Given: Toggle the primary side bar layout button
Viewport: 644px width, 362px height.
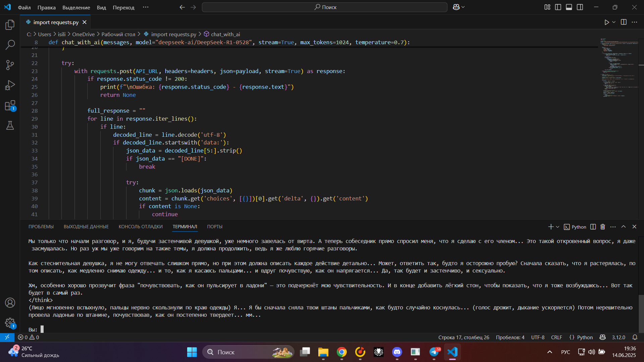Looking at the screenshot, I should pyautogui.click(x=558, y=7).
